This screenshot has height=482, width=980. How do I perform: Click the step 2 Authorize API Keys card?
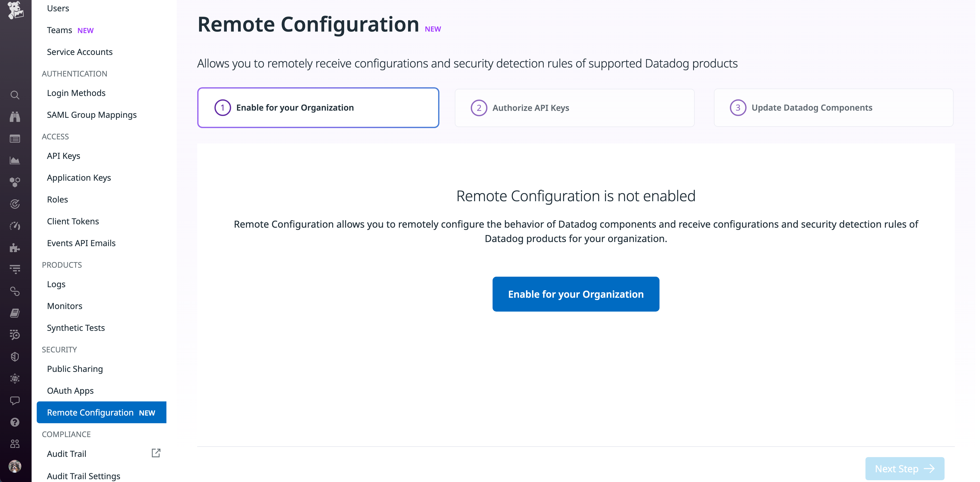574,108
